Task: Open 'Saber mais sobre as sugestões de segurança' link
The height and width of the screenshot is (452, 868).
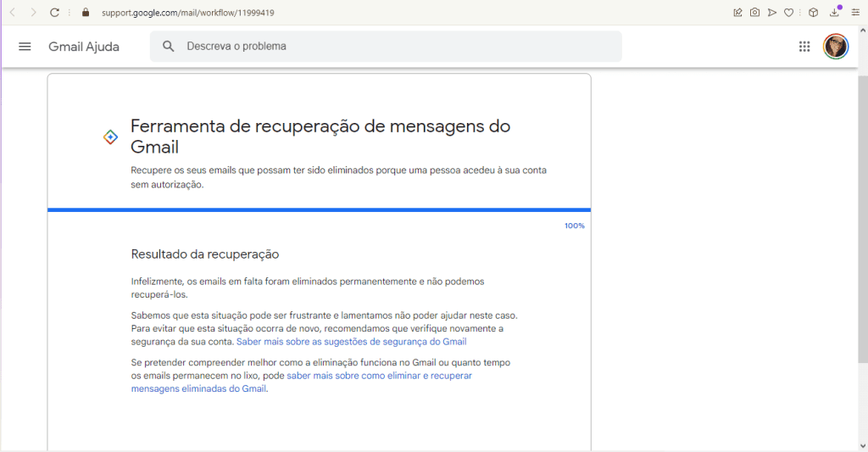Action: 351,342
